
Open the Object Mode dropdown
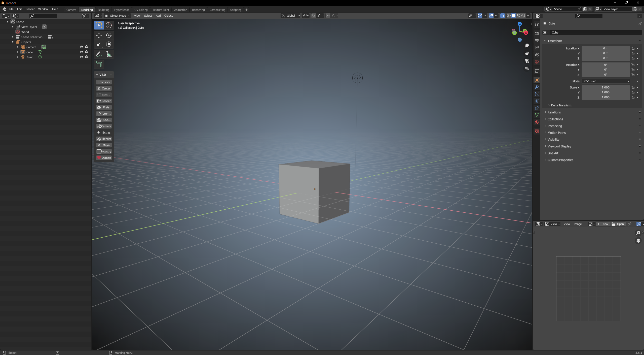tap(118, 16)
